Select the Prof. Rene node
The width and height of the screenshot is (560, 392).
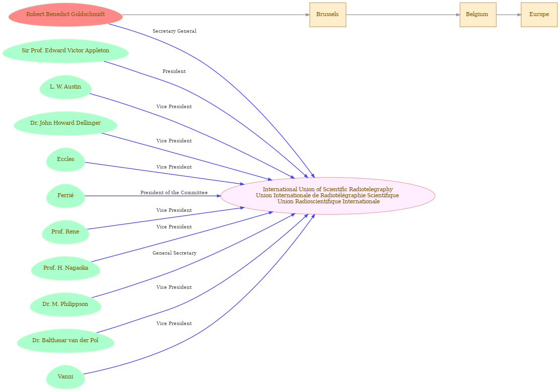65,232
